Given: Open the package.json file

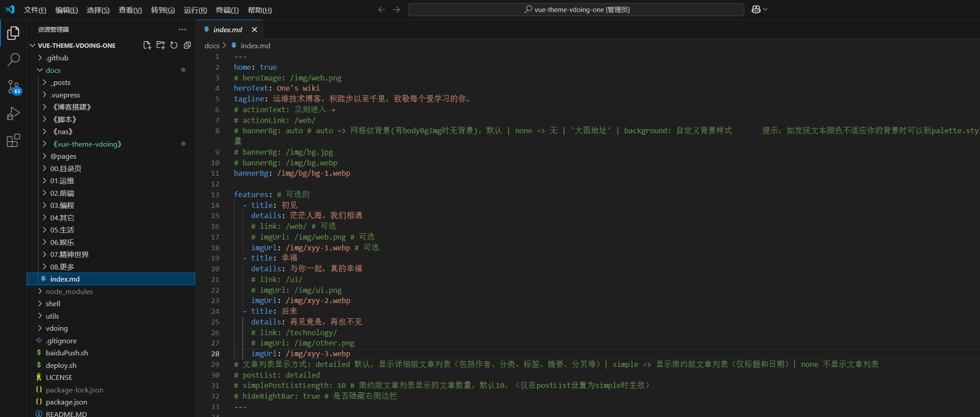Looking at the screenshot, I should [x=111, y=402].
